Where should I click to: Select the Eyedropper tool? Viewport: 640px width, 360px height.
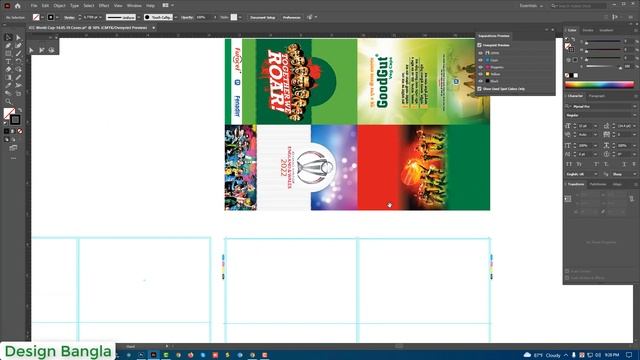point(8,85)
